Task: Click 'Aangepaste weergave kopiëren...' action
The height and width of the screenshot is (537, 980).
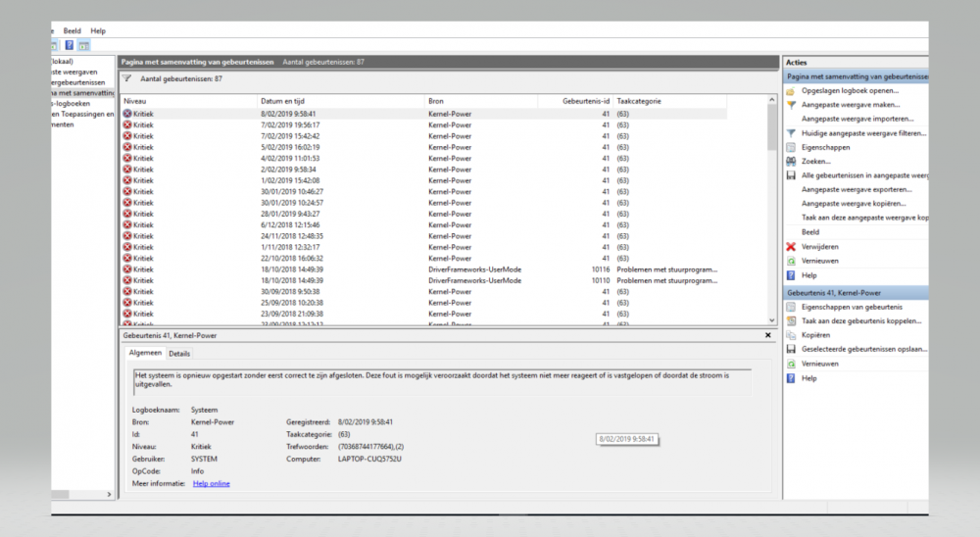Action: tap(854, 204)
